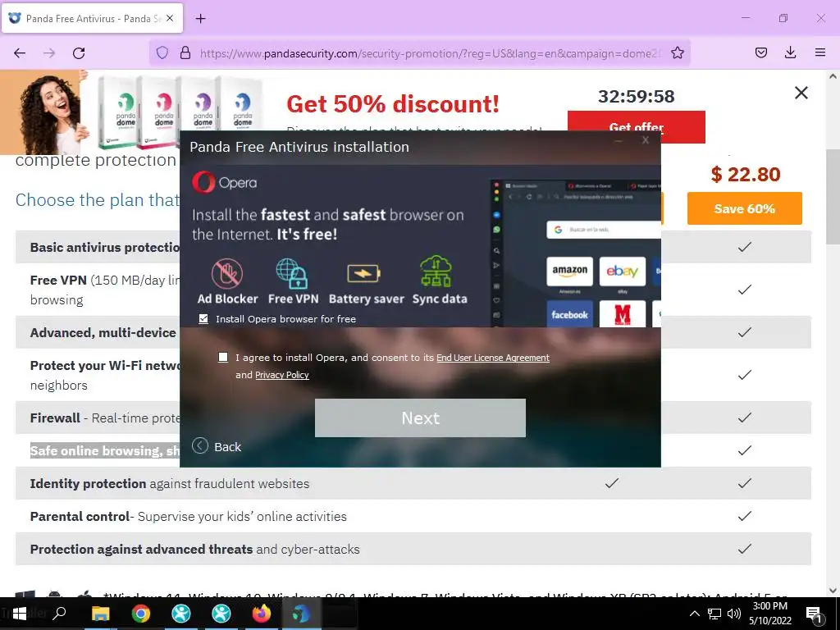Open Firefox from the taskbar
The width and height of the screenshot is (840, 630).
(x=262, y=614)
